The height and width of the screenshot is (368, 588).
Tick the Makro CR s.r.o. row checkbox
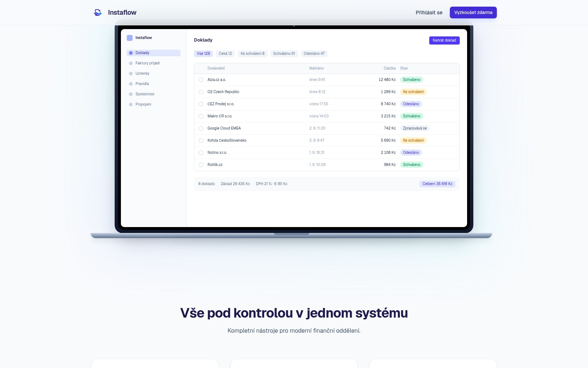point(201,116)
